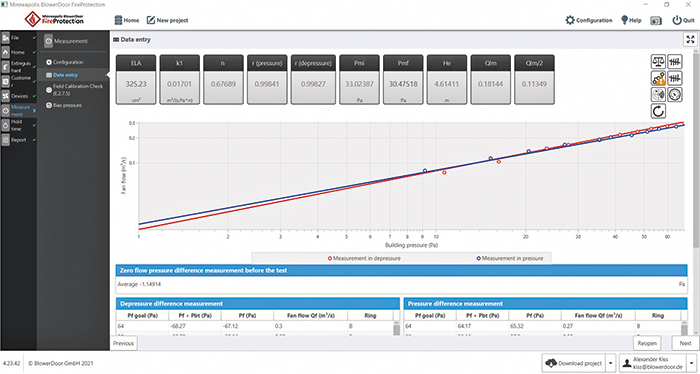Click the pressure gauge dial icon
The width and height of the screenshot is (700, 374).
[x=675, y=95]
